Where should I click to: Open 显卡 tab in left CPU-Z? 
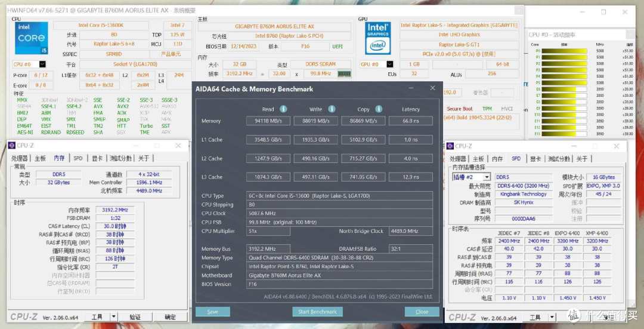click(97, 158)
